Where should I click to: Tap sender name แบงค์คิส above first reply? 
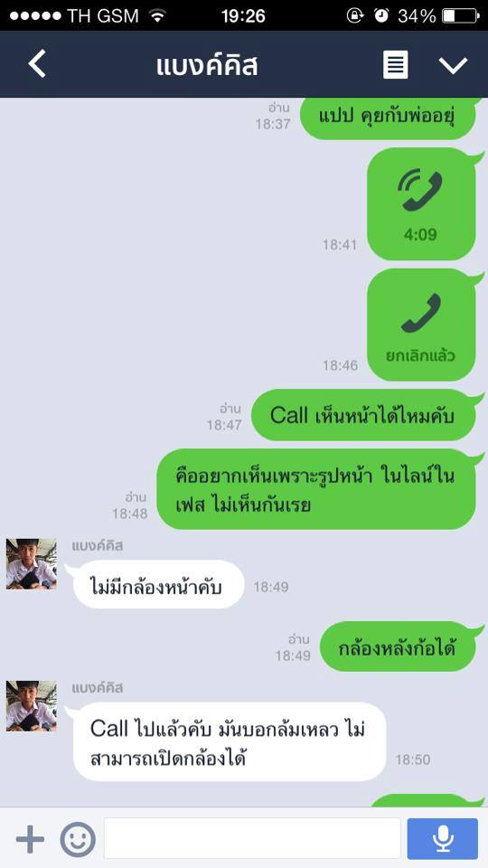[x=98, y=546]
